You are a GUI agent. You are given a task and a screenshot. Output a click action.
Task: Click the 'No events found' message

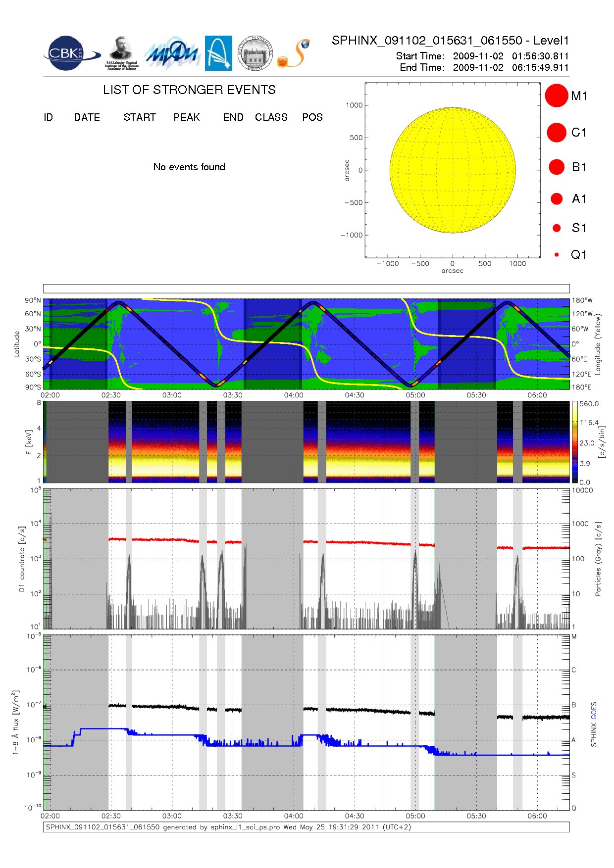click(x=189, y=167)
